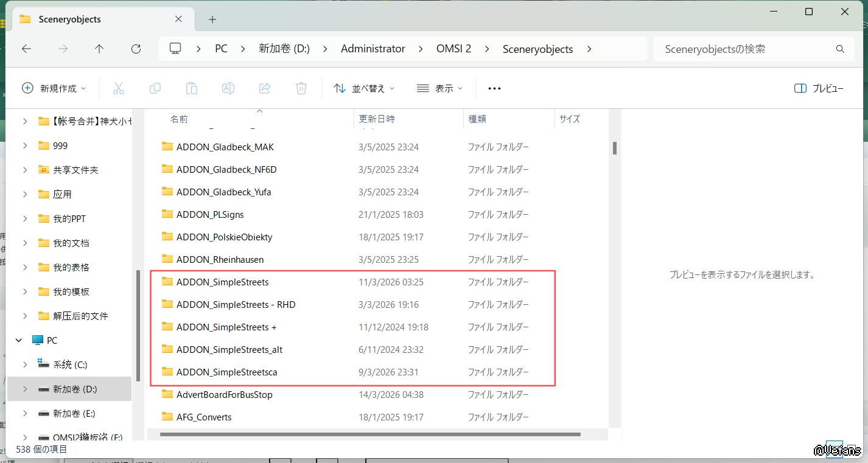Click the Sceneryobjectsの検索 search box
The image size is (868, 463).
point(746,49)
